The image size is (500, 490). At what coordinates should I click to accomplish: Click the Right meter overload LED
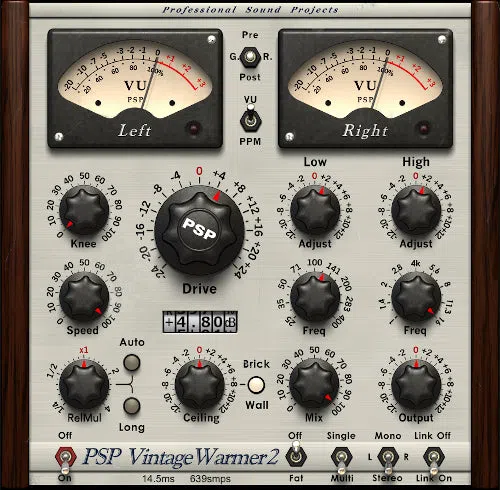(424, 129)
